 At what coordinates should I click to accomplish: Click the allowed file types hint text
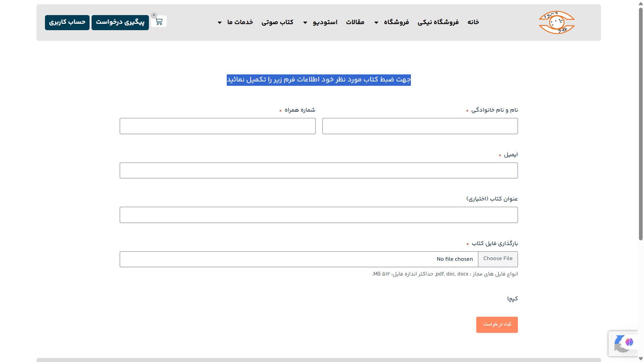pyautogui.click(x=445, y=274)
